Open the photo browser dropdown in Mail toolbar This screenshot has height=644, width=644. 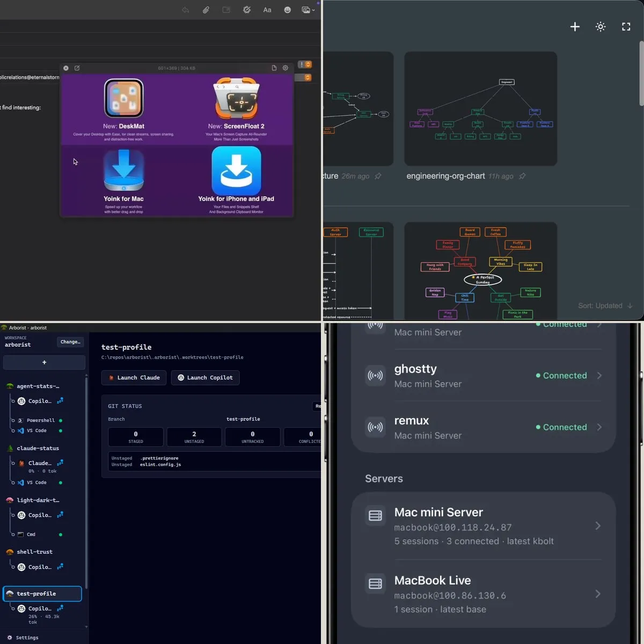tap(308, 10)
